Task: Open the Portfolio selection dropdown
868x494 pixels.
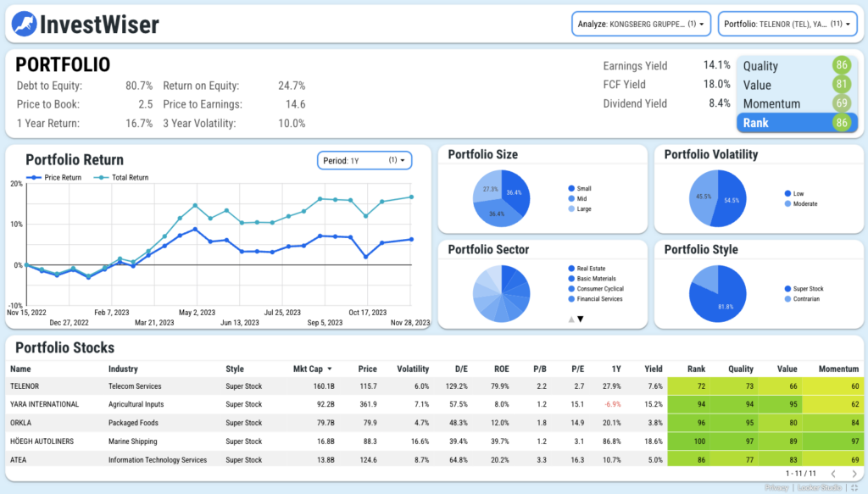Action: pyautogui.click(x=787, y=25)
